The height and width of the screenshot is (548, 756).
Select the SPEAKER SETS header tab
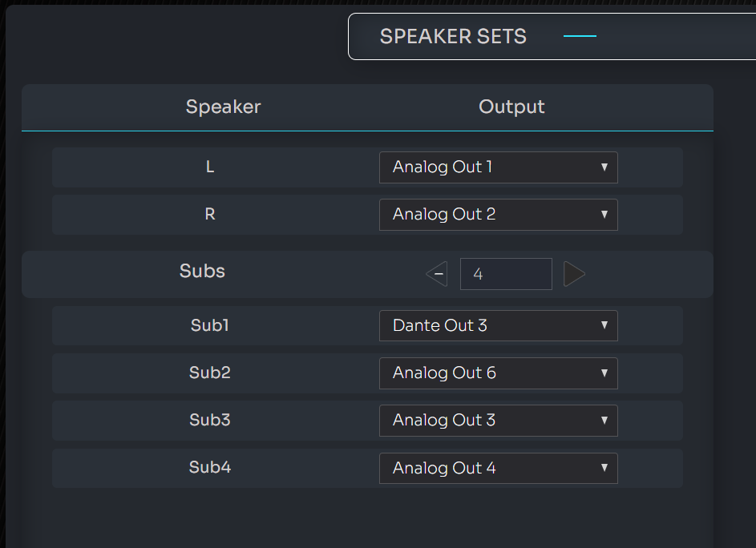[453, 37]
